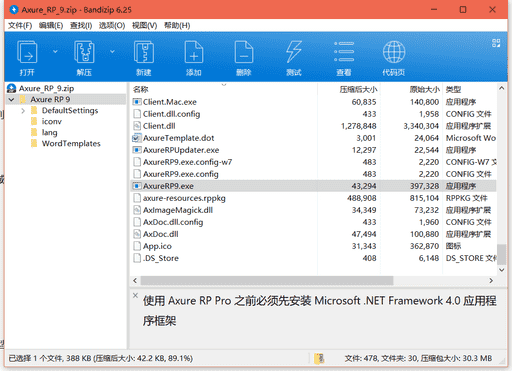Image resolution: width=512 pixels, height=371 pixels.
Task: Click the RPPKG 文件 type cell
Action: pyautogui.click(x=467, y=198)
